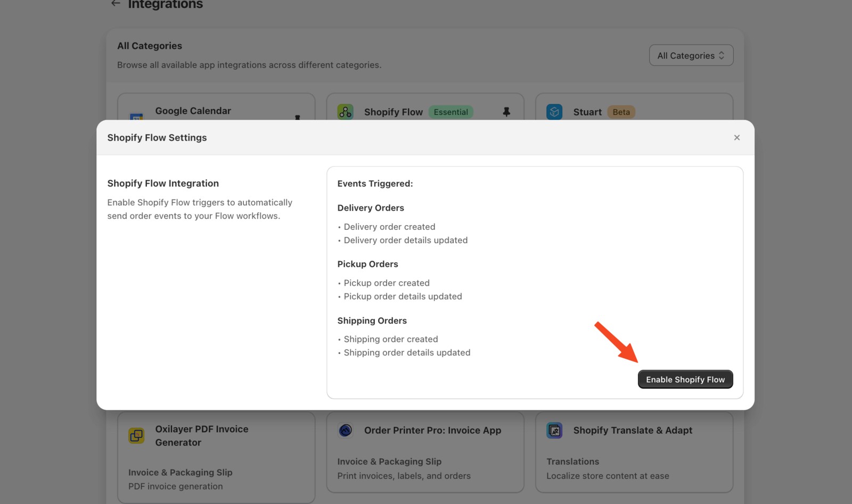
Task: Click the Shopify Flow app icon
Action: [x=345, y=112]
